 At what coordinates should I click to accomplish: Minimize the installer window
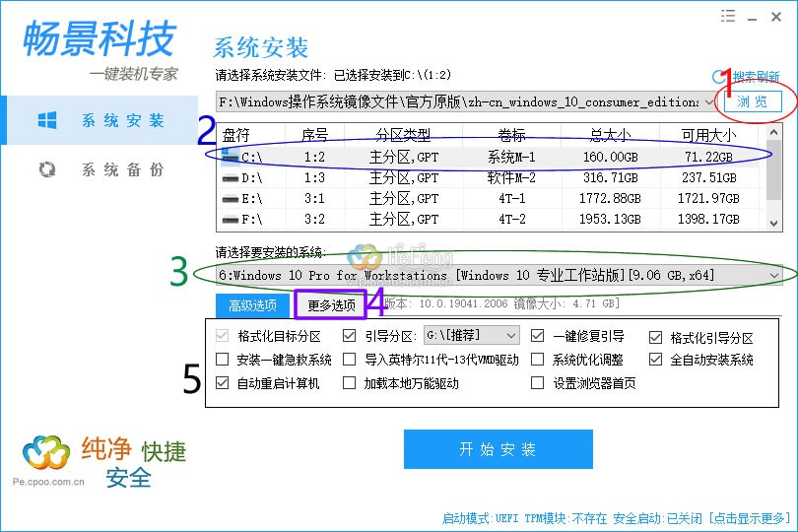(x=753, y=18)
